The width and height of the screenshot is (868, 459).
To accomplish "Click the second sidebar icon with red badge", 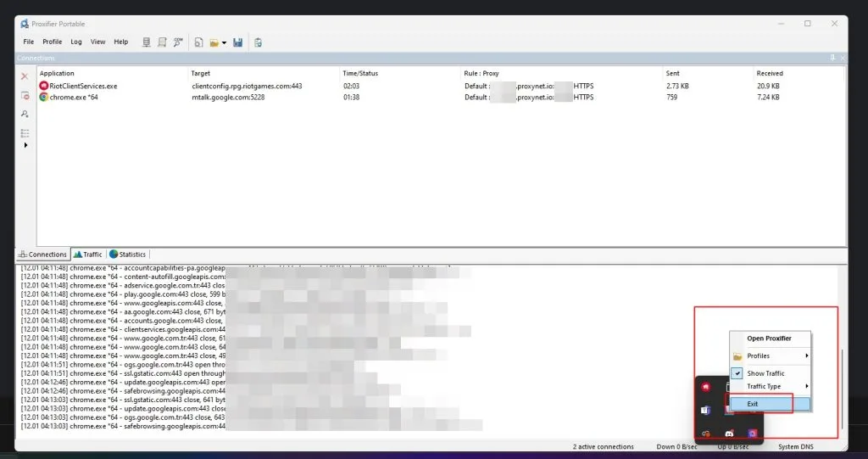I will coord(25,95).
